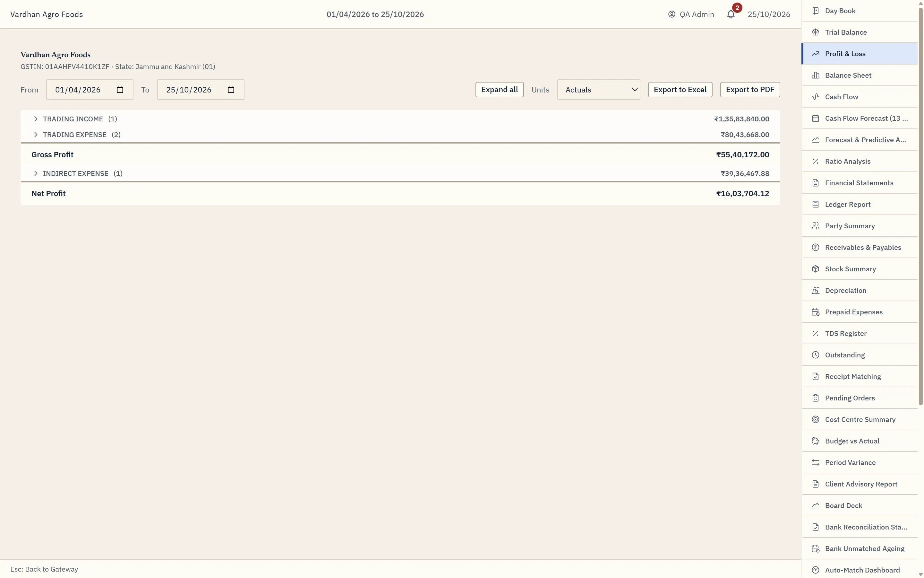This screenshot has width=924, height=578.
Task: Click the sidebar vertical scrollbar
Action: pyautogui.click(x=920, y=206)
